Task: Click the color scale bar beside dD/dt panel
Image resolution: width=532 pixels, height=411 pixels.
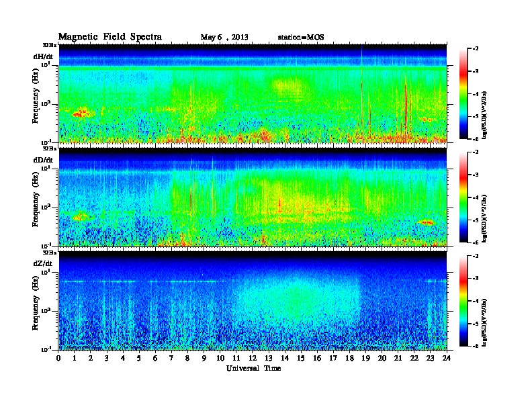Action: [x=463, y=197]
